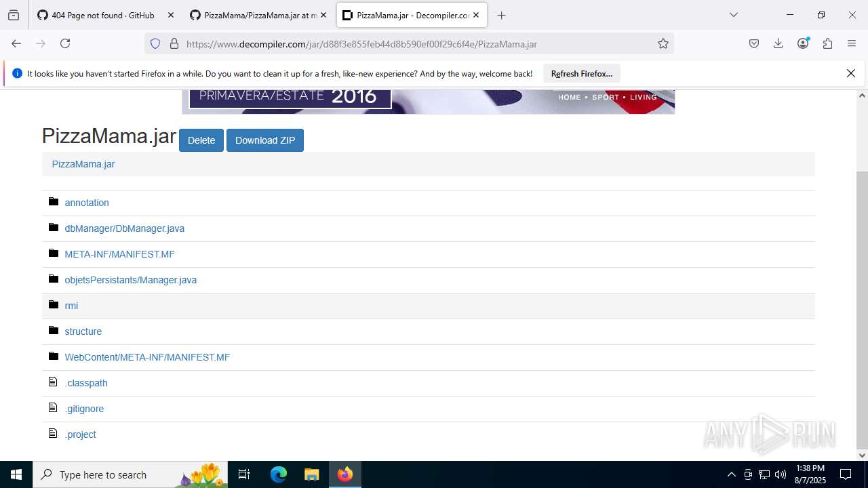Viewport: 868px width, 488px height.
Task: Click the file icon beside .classpath
Action: pyautogui.click(x=53, y=382)
